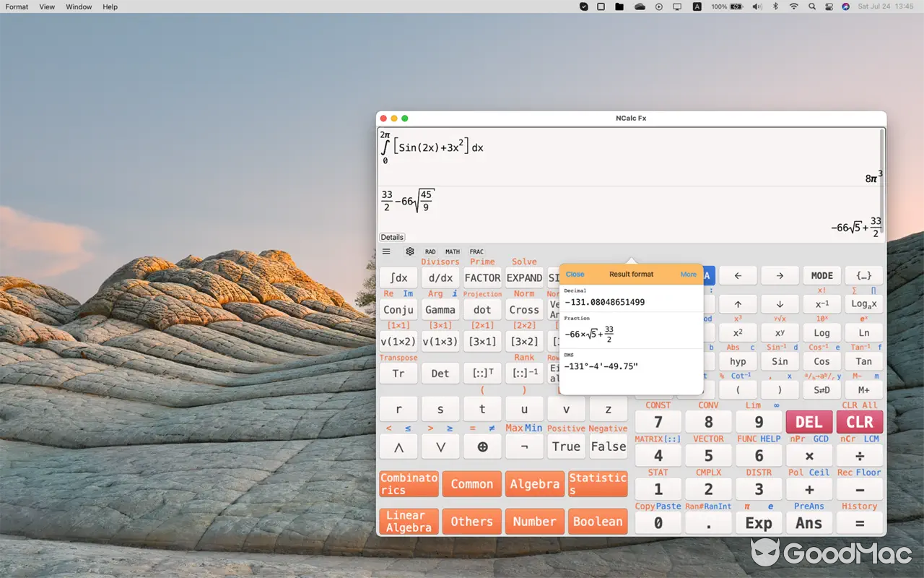
Task: Close the Result format popup
Action: click(x=575, y=275)
